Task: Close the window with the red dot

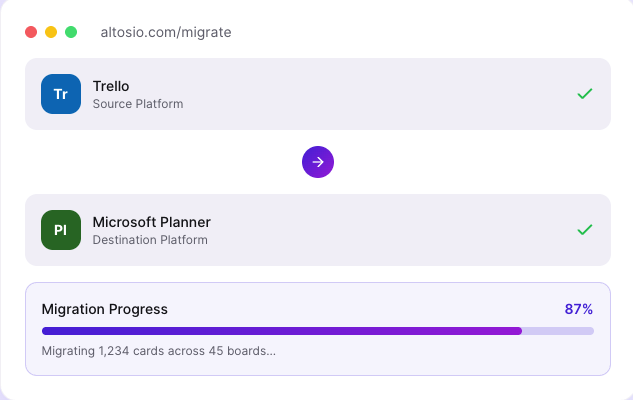Action: (x=31, y=32)
